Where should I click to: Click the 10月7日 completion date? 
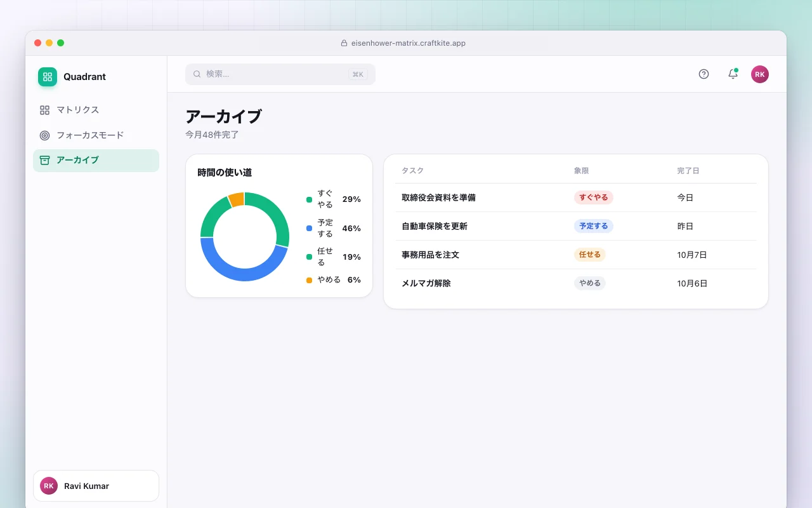[x=692, y=255]
